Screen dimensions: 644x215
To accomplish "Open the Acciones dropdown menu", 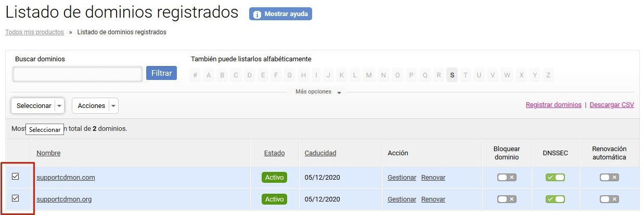I will tap(95, 106).
